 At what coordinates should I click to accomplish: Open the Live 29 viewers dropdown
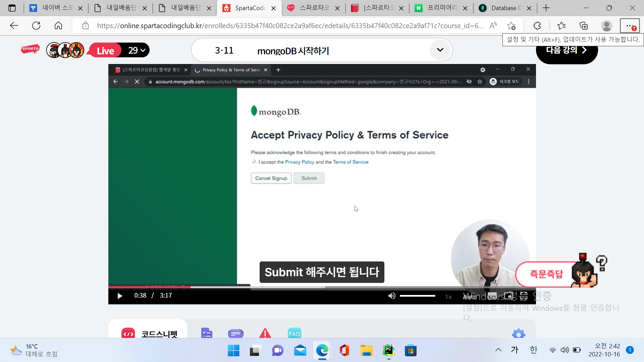[119, 50]
